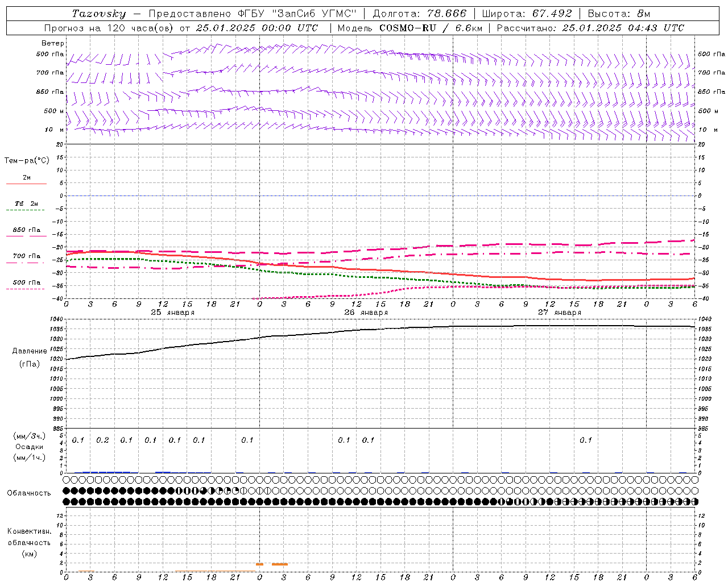This screenshot has height=582, width=728.
Task: Select the "Давление" pressure chart label
Action: pos(30,351)
